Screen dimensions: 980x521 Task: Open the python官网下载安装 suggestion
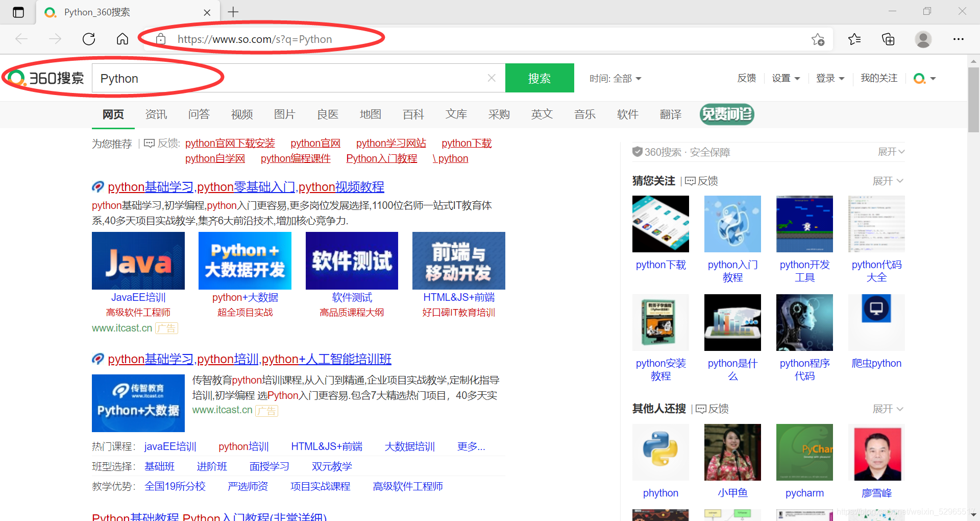click(x=230, y=143)
